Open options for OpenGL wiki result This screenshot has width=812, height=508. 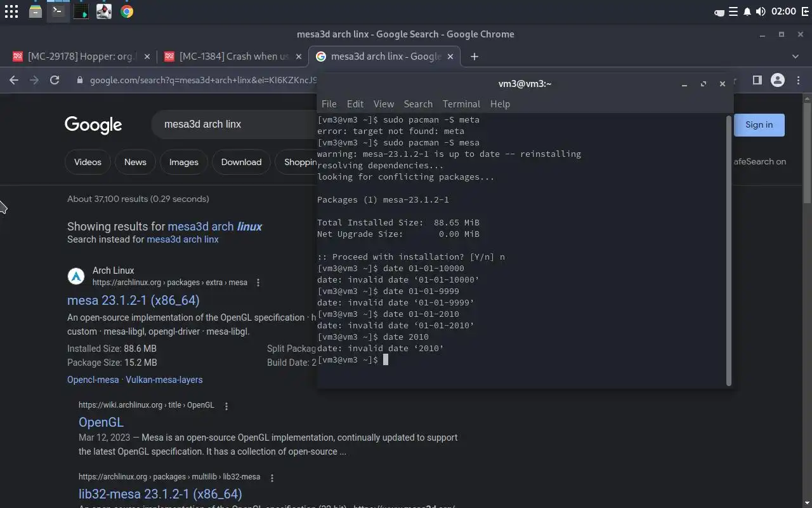226,406
